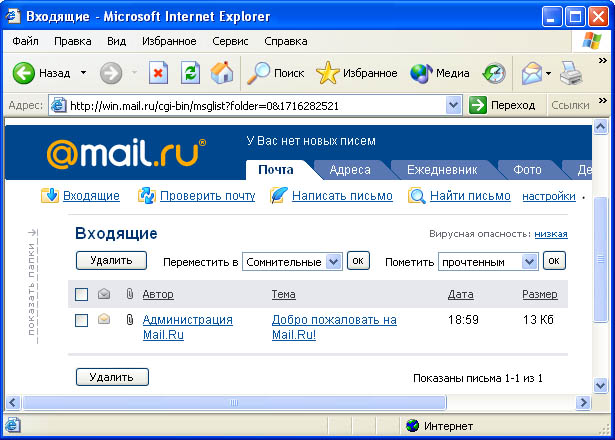Switch to the Фото tab

[527, 170]
